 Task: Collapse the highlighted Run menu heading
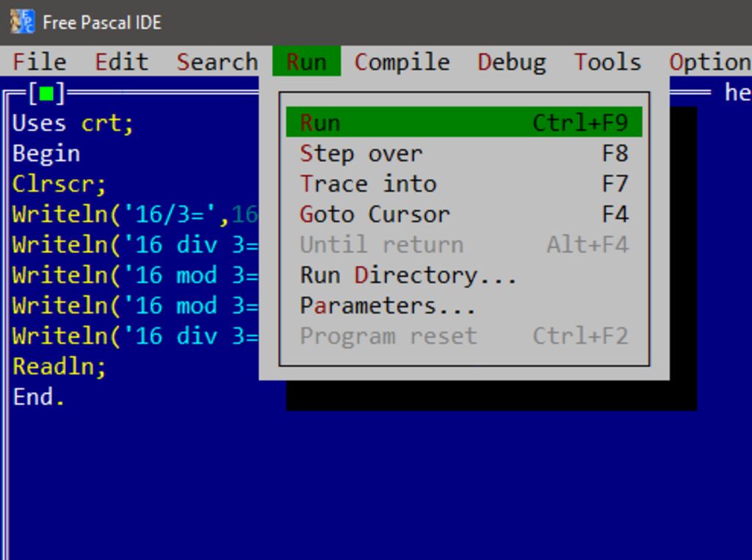tap(306, 62)
